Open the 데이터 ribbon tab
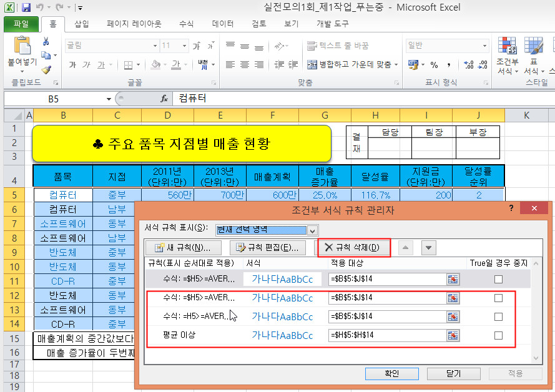Screen dimensions: 555x392 223,24
